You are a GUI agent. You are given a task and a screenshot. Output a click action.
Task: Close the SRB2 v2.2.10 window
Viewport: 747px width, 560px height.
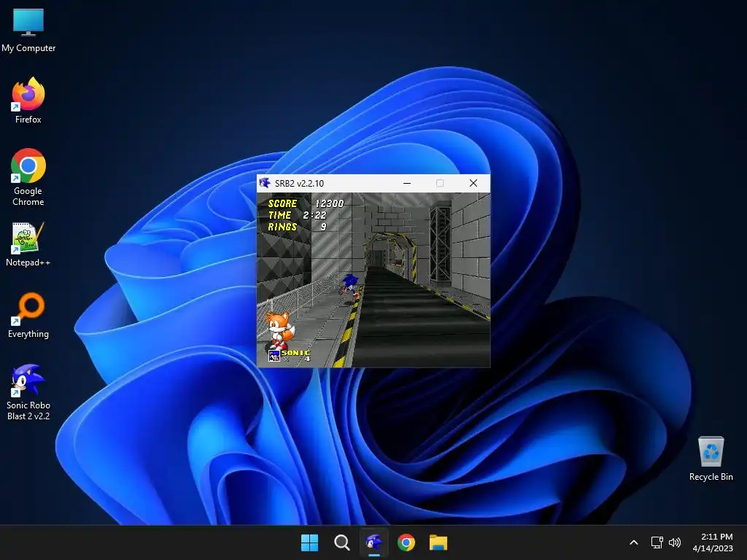(473, 183)
